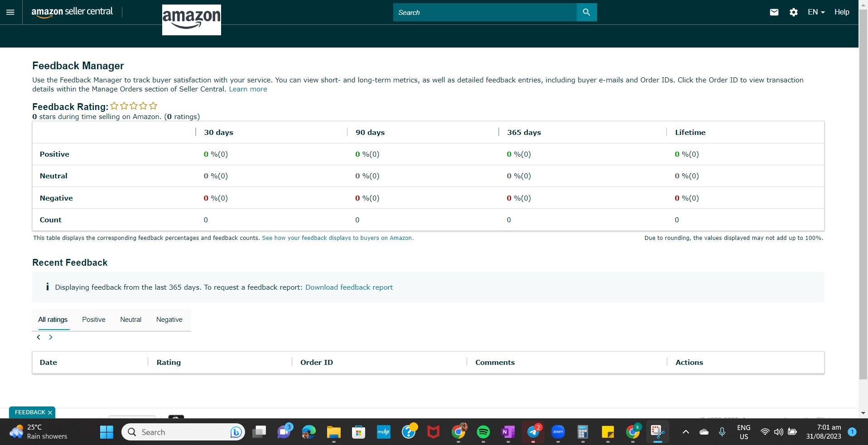Click Download feedback report link
The width and height of the screenshot is (868, 445).
pyautogui.click(x=349, y=287)
